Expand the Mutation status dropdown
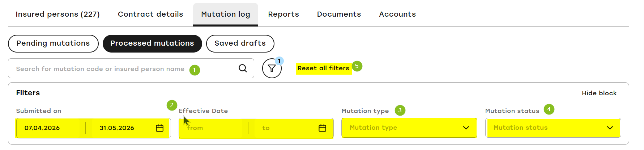Viewport: 644px width, 150px height. (553, 128)
